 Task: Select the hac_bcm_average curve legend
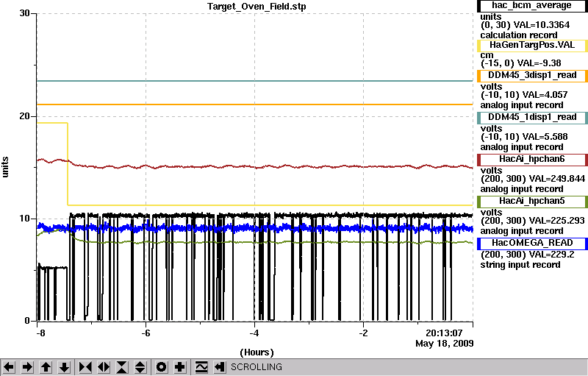[531, 6]
